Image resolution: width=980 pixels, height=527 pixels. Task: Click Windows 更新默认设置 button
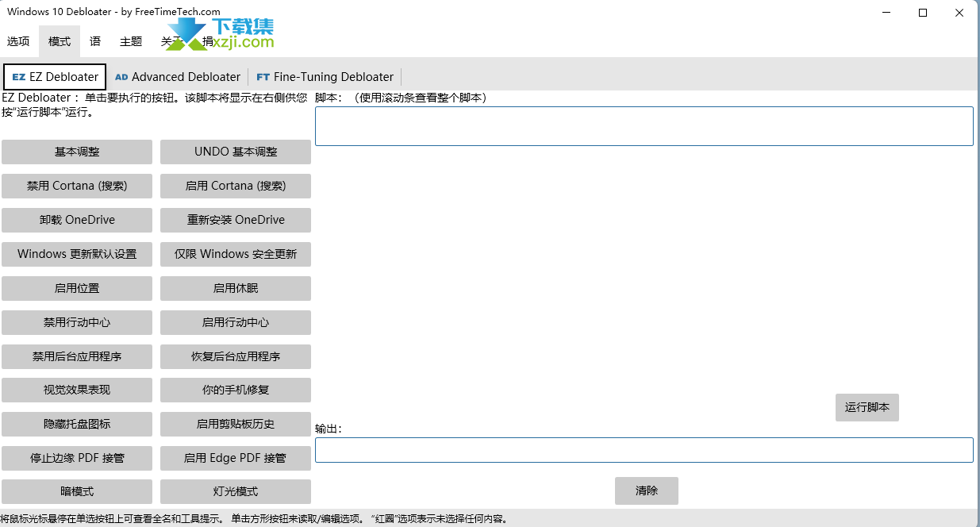(77, 254)
